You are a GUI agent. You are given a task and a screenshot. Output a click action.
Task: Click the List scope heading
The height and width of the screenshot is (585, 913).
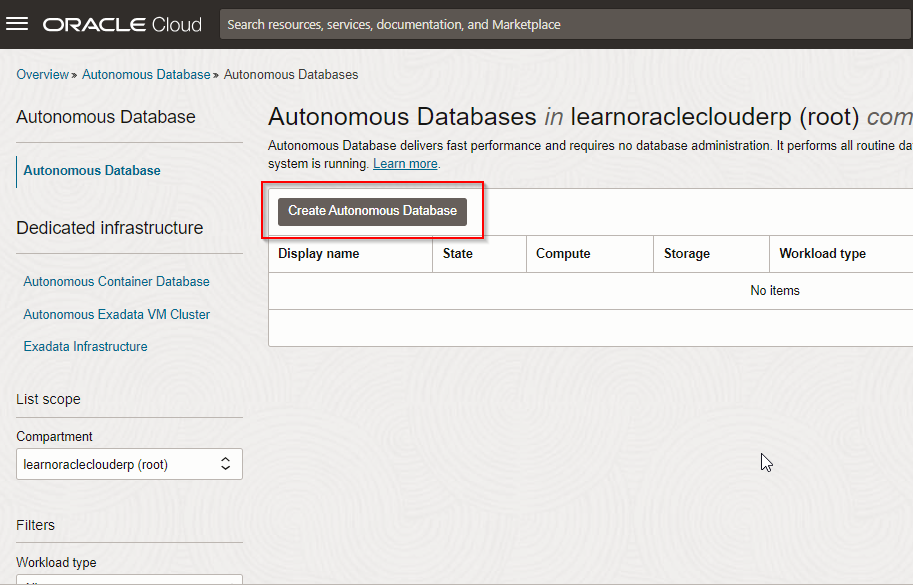click(x=48, y=399)
